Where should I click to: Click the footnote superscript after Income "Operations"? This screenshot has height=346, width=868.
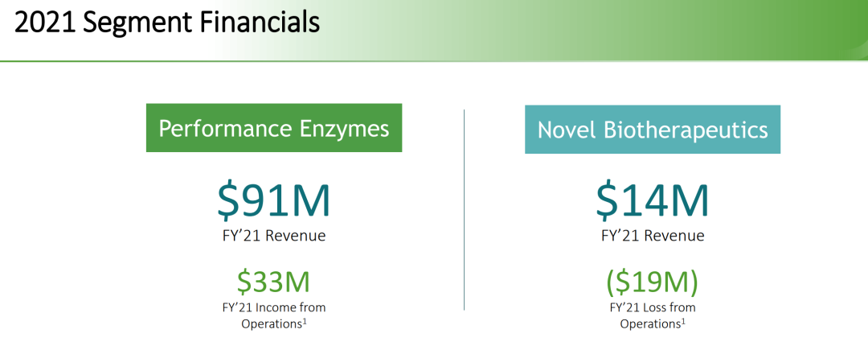pyautogui.click(x=307, y=320)
